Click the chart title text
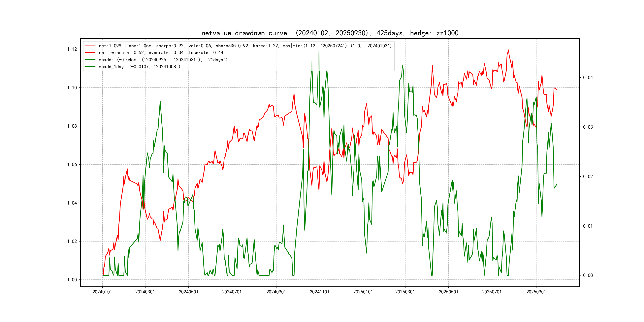644x322 pixels. (x=330, y=33)
